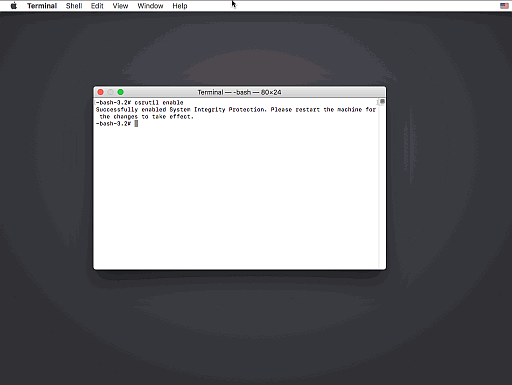
Task: Open the Edit menu
Action: point(97,6)
